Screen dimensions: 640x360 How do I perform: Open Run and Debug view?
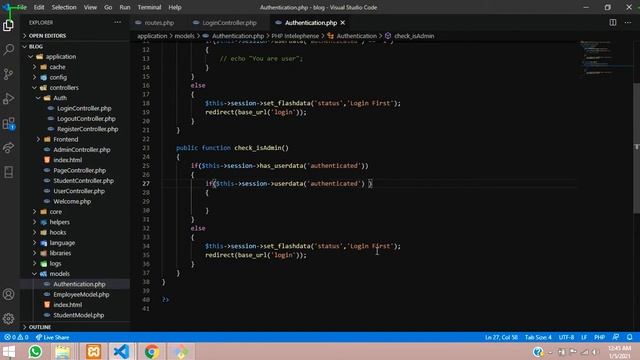coord(9,98)
